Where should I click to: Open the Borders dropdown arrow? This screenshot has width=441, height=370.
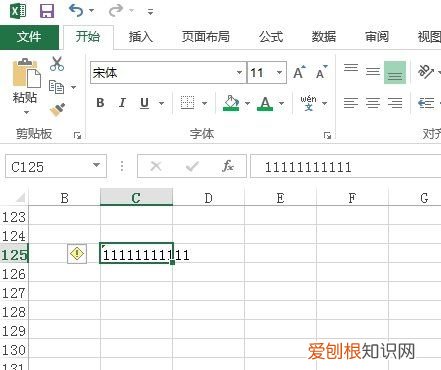(204, 103)
